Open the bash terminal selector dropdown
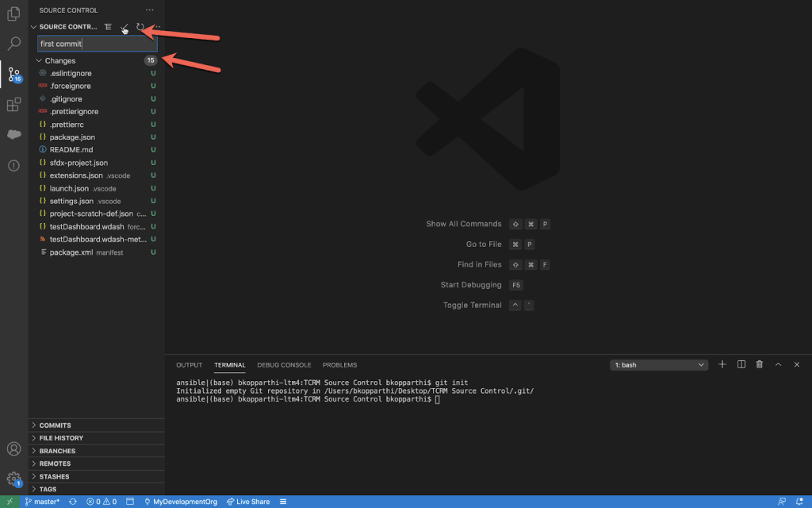Screen dimensions: 812x508 point(659,365)
